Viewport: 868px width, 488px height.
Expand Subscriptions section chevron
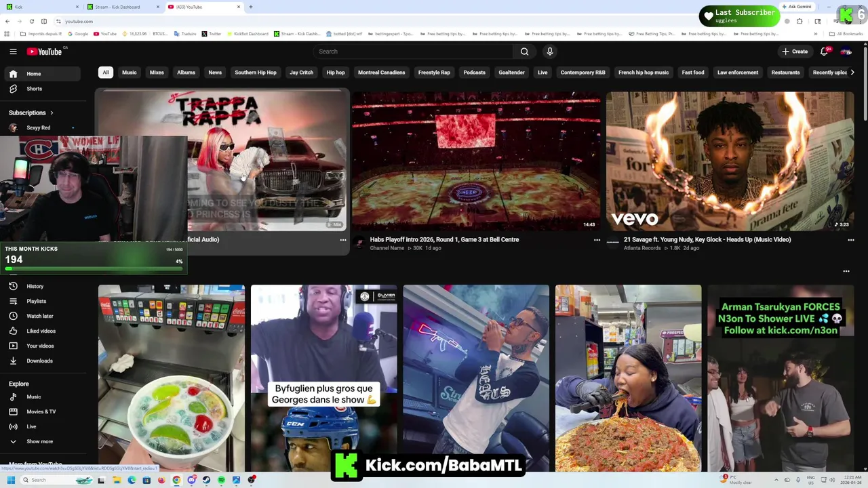(x=52, y=113)
